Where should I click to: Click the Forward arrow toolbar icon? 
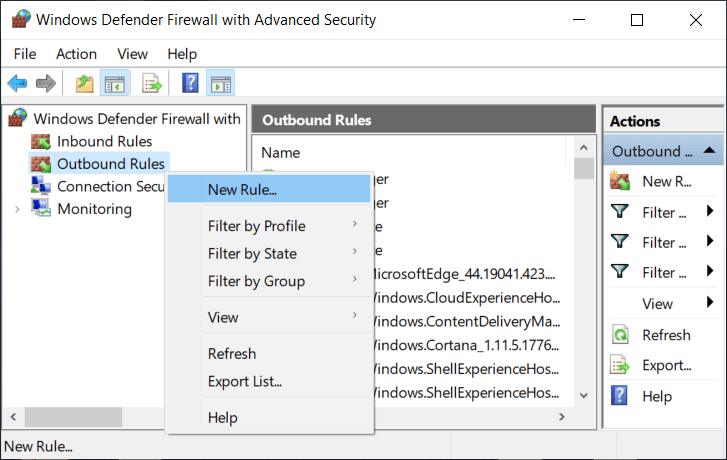(45, 83)
